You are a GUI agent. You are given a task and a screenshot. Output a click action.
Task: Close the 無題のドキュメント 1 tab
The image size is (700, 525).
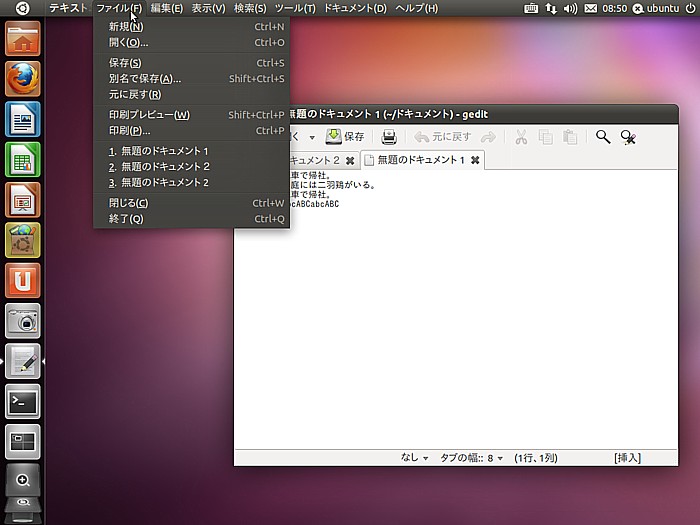point(475,160)
